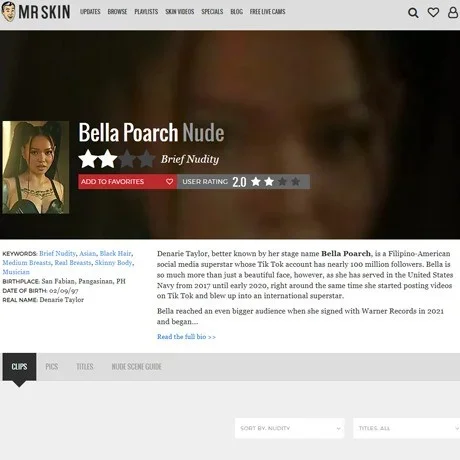Expand the Sort By: Nudity dropdown

(x=289, y=428)
